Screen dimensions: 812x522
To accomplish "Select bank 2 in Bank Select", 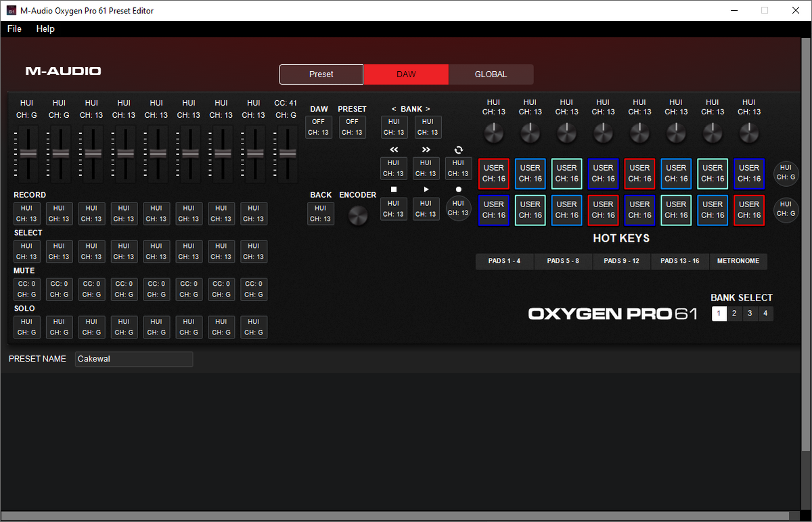I will coord(734,313).
